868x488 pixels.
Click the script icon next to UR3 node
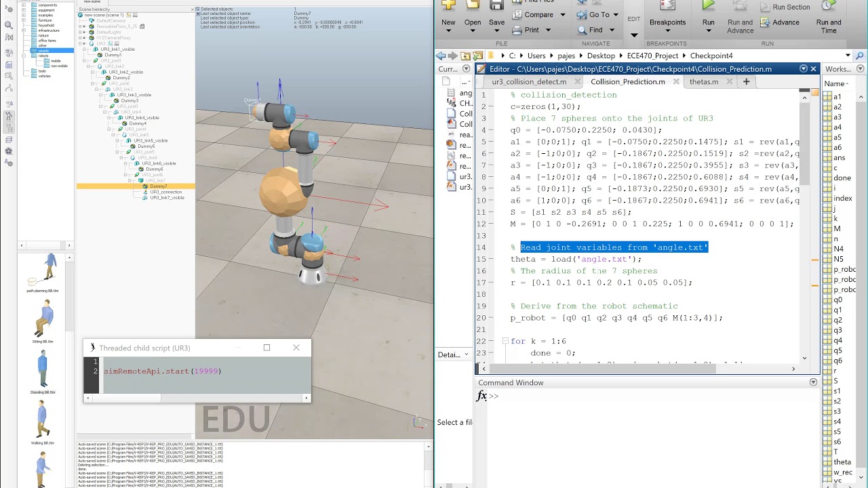(x=110, y=43)
